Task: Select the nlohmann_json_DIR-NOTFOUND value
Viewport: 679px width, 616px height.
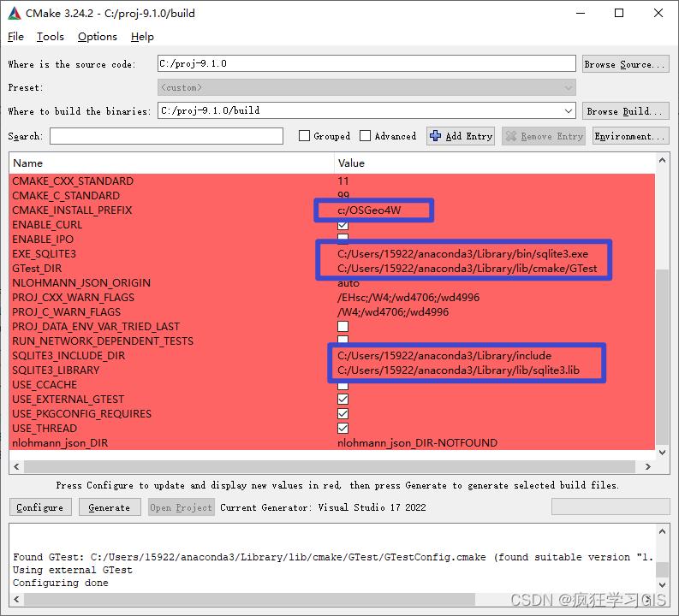Action: tap(417, 443)
